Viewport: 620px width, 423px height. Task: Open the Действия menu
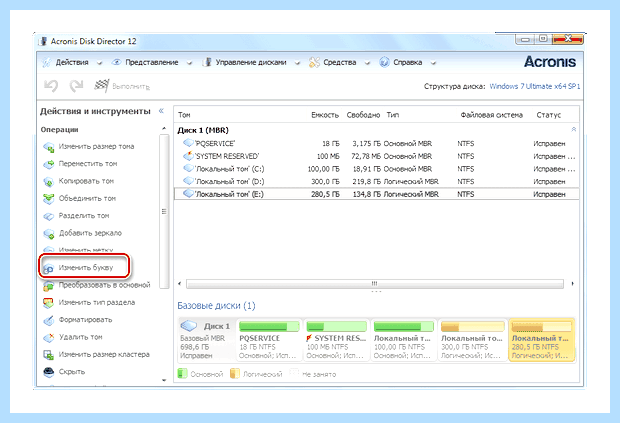(72, 62)
